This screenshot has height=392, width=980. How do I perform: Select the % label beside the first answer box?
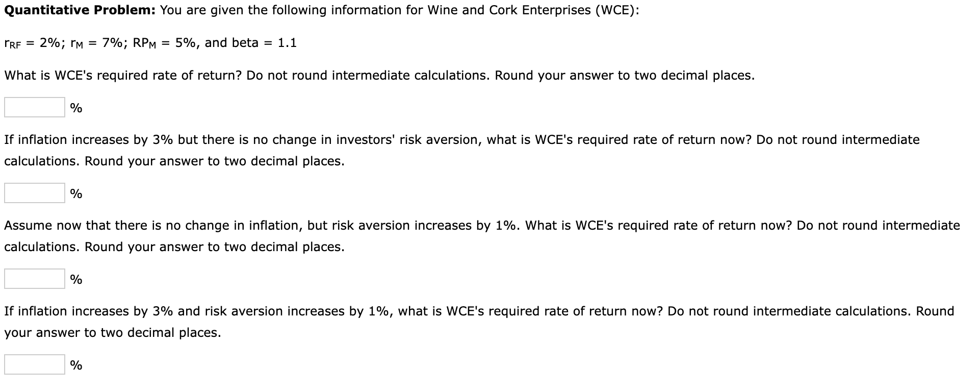[75, 107]
